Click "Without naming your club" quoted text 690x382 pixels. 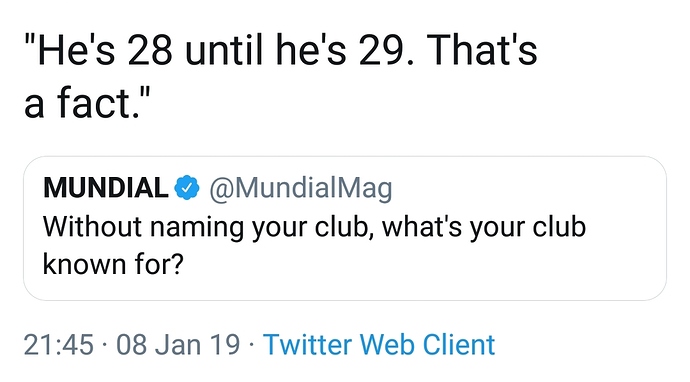tap(205, 228)
